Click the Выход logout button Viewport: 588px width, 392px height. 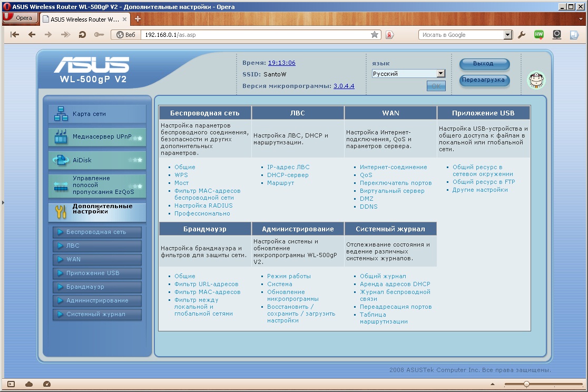click(484, 64)
